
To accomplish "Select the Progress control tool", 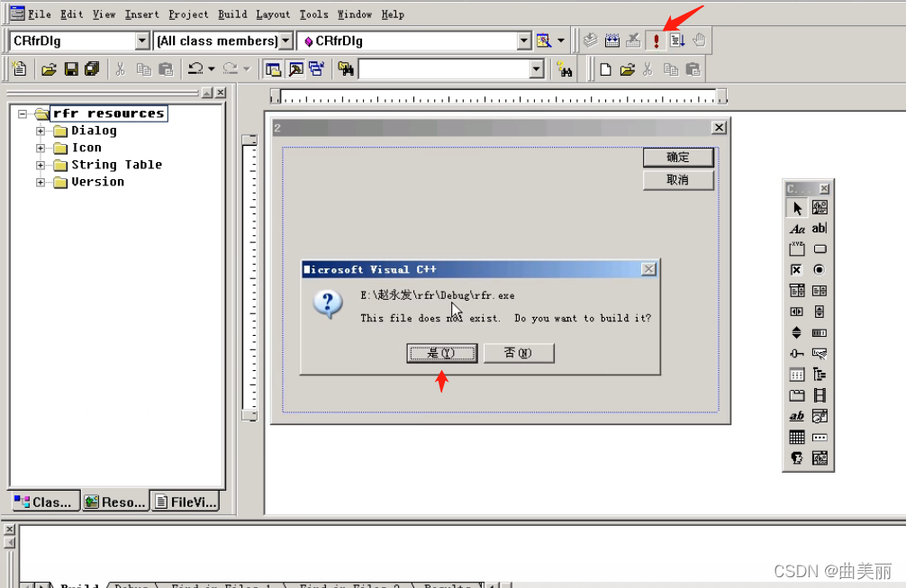I will [820, 332].
